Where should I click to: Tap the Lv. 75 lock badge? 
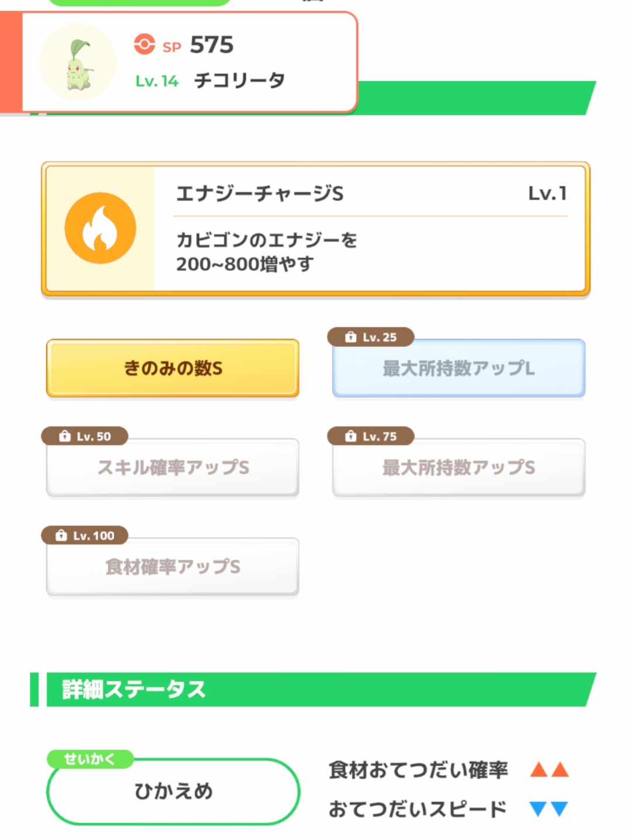pos(371,436)
